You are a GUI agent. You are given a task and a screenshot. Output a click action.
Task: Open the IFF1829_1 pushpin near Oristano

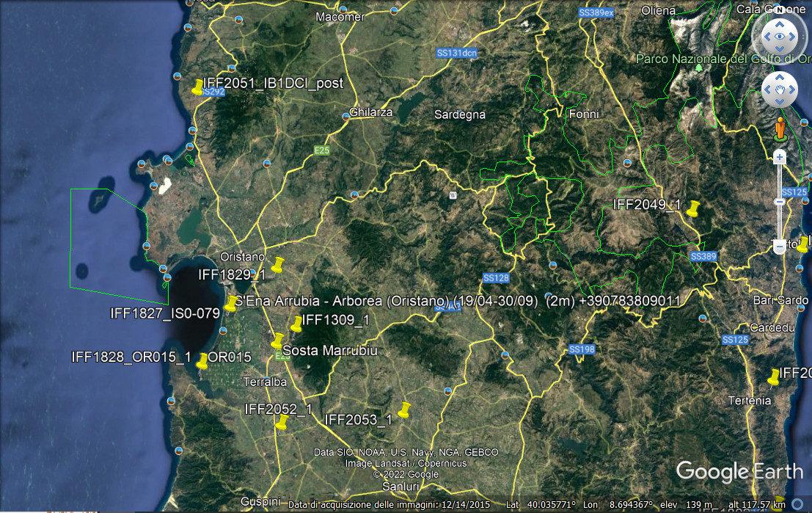pyautogui.click(x=277, y=266)
